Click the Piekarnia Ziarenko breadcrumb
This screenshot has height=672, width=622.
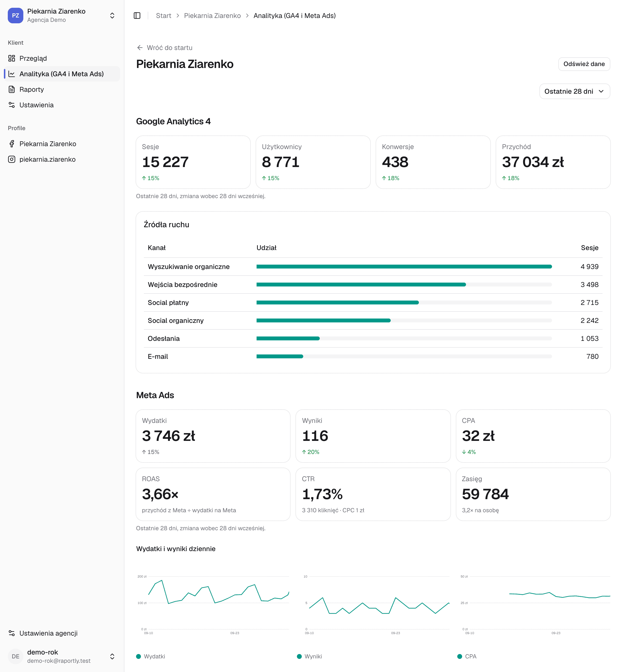pyautogui.click(x=212, y=16)
